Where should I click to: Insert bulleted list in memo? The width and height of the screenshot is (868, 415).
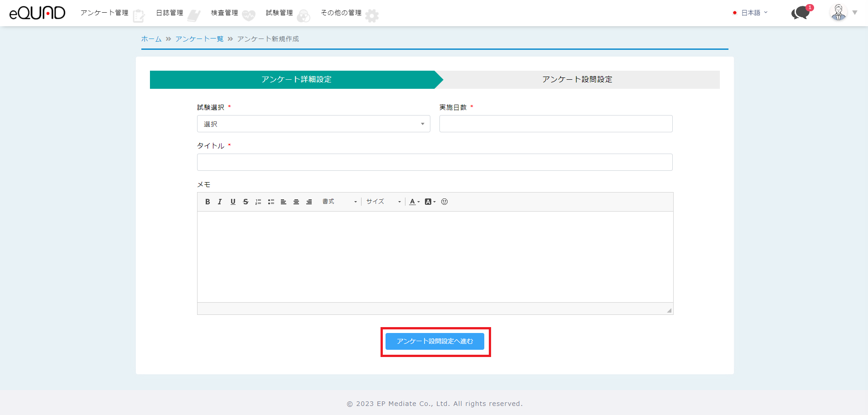tap(271, 202)
